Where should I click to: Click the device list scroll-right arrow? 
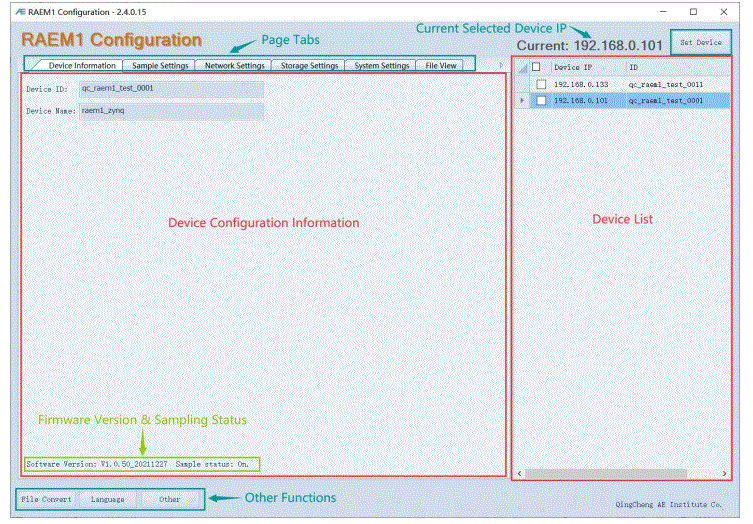pos(724,474)
